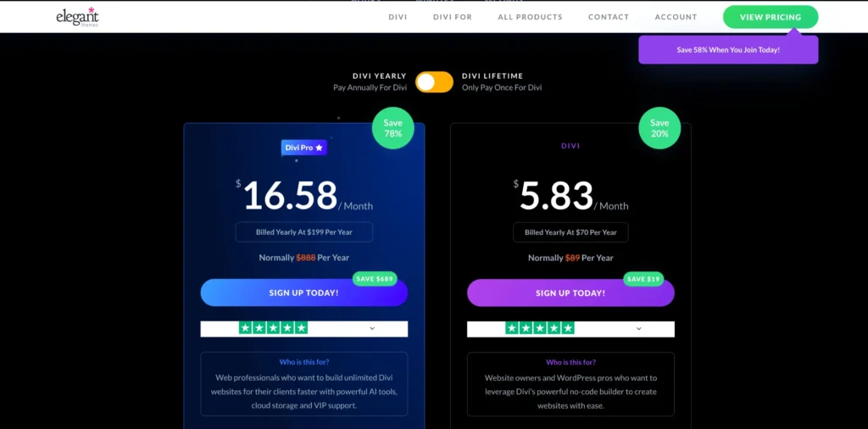Click the Divi Pro star badge
Image resolution: width=868 pixels, height=429 pixels.
[304, 148]
